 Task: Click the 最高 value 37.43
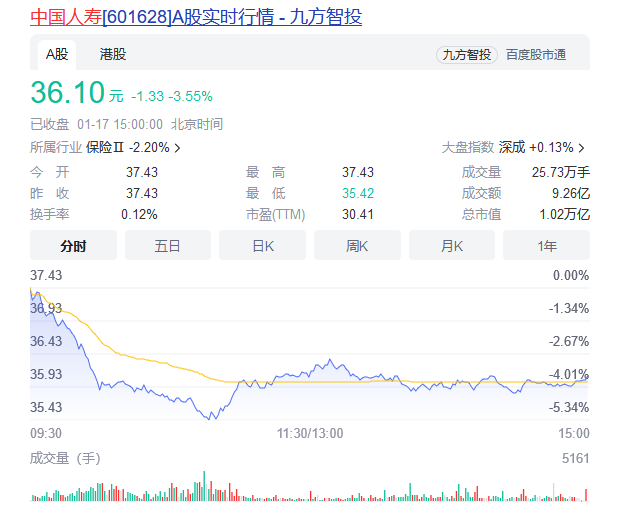point(358,172)
